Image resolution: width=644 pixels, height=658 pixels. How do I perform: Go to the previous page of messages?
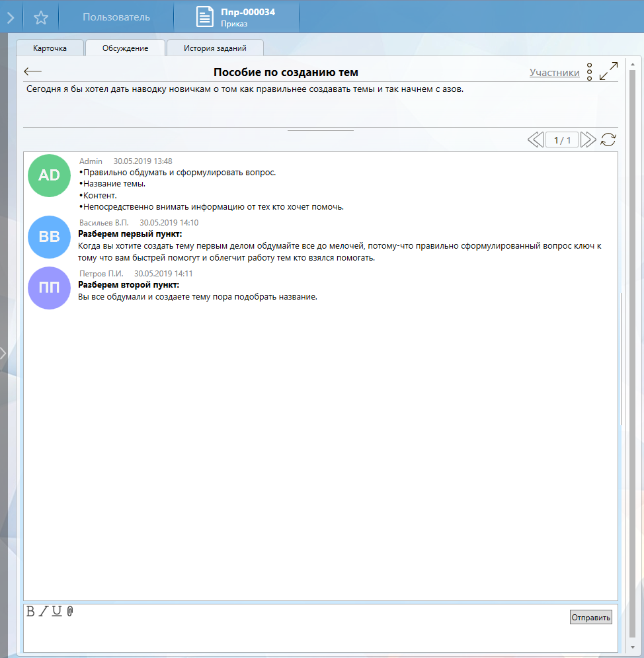point(535,140)
